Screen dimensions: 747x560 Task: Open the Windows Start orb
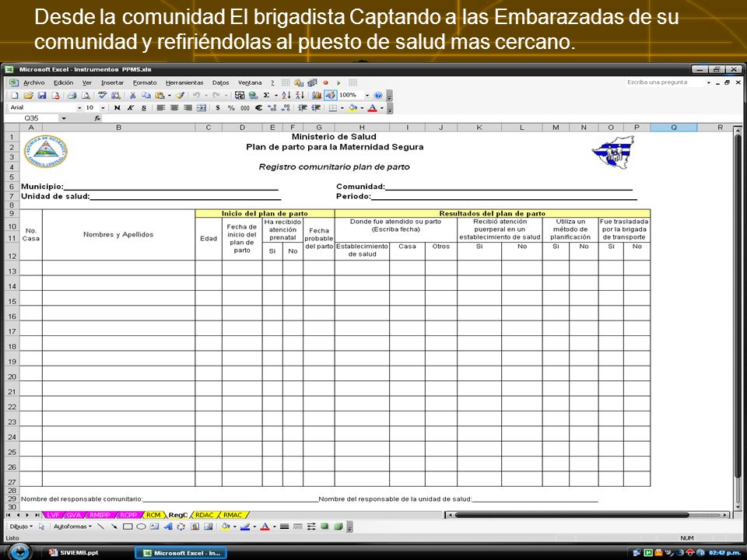pos(19,552)
